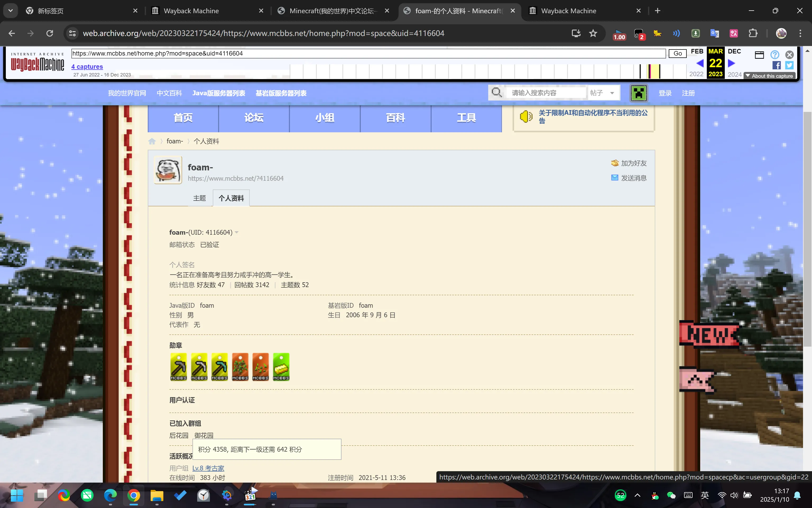Go to previous capture arrow

pos(700,63)
